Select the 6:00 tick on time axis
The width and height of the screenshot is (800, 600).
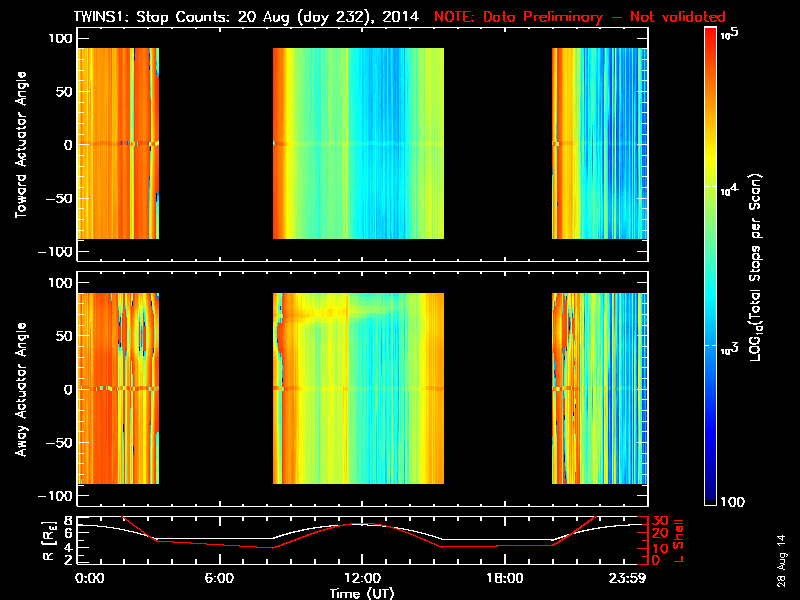218,579
